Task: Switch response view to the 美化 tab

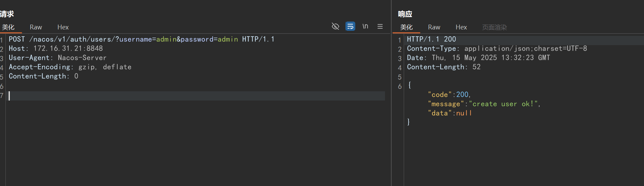Action: pos(406,27)
